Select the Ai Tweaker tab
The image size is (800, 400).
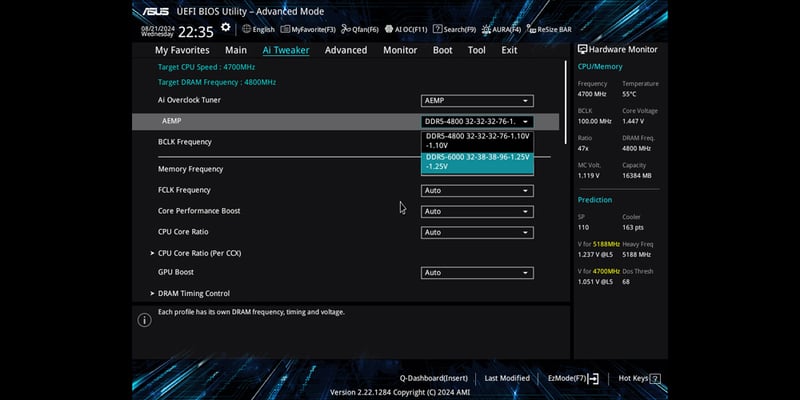tap(286, 50)
